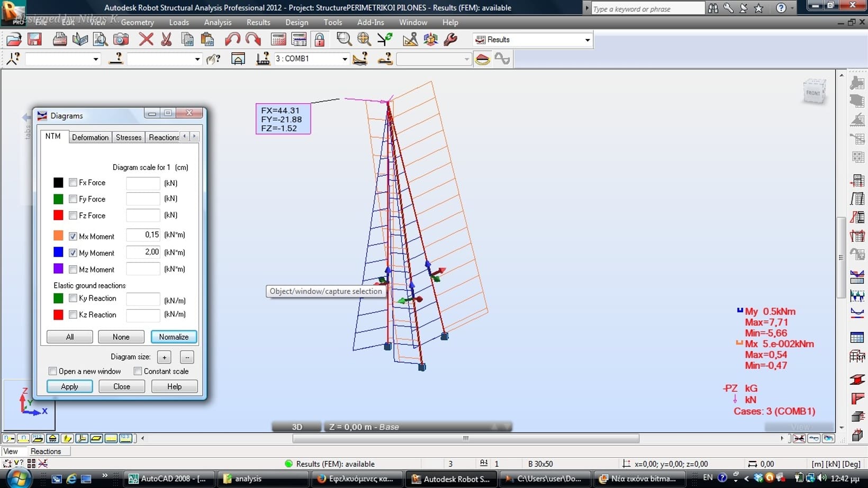Switch to the Deformation tab

(x=90, y=137)
